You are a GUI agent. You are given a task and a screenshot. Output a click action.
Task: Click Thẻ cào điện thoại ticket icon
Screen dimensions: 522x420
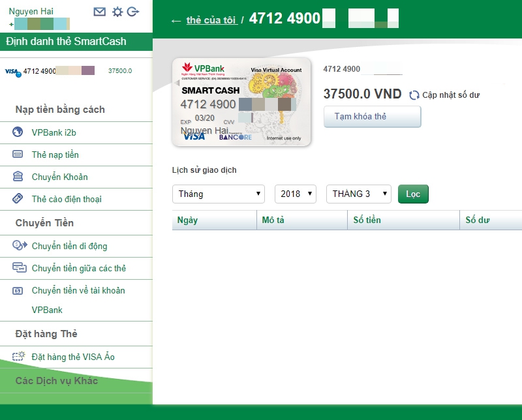(18, 198)
